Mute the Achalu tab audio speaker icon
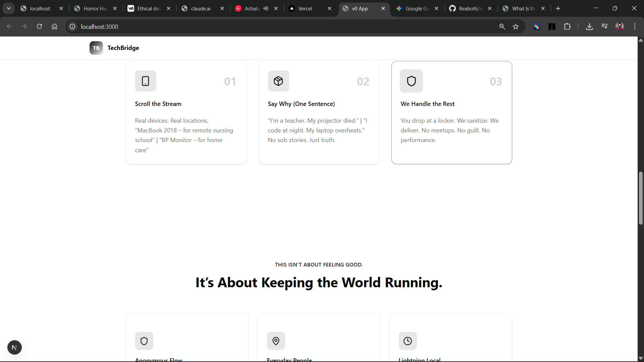644x362 pixels. [266, 9]
